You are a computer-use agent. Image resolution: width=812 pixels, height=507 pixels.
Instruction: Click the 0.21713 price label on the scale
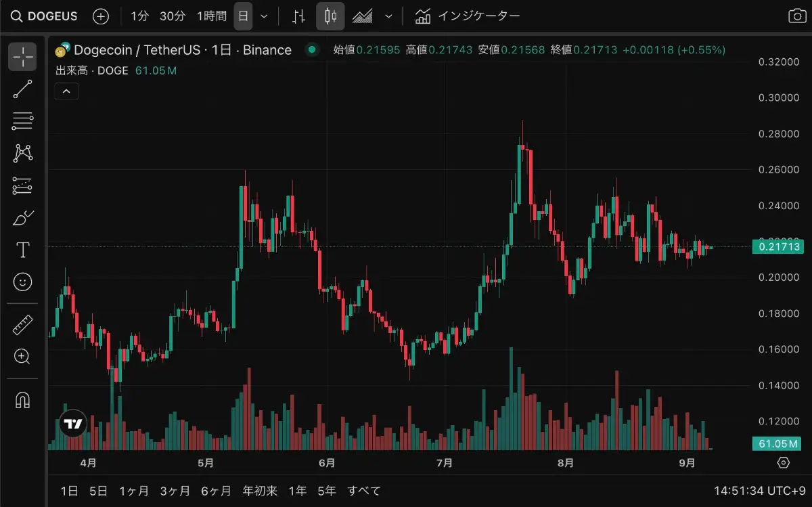(780, 248)
